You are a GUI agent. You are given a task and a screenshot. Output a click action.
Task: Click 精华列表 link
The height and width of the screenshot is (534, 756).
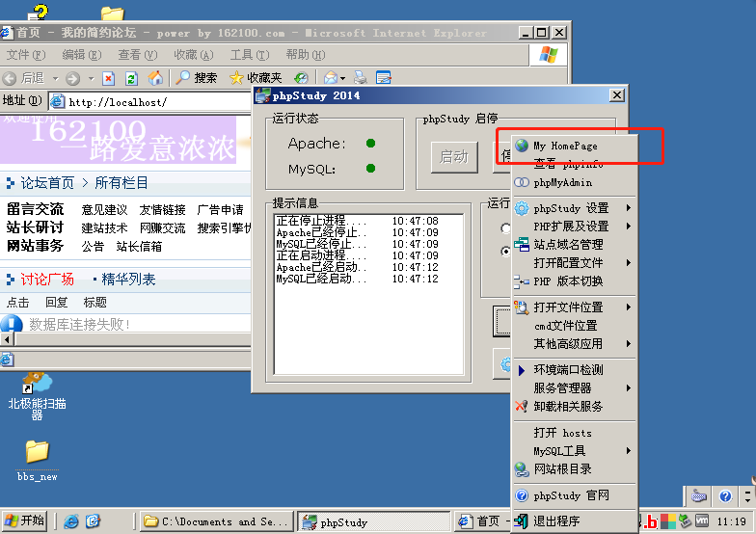tap(128, 280)
